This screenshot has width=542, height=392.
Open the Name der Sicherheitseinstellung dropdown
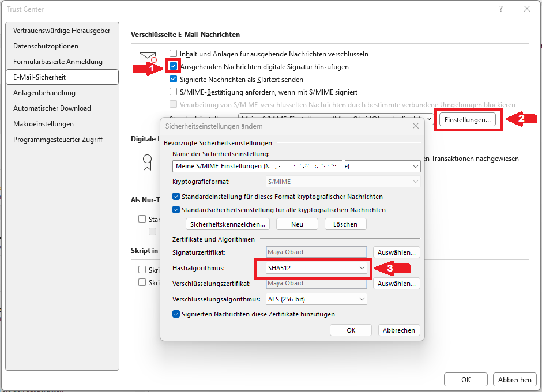[296, 166]
